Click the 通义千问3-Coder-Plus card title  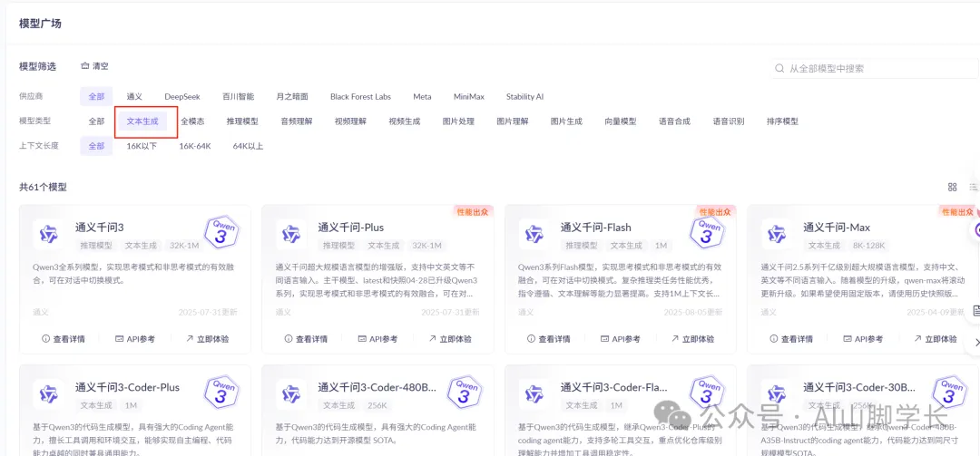[x=128, y=387]
